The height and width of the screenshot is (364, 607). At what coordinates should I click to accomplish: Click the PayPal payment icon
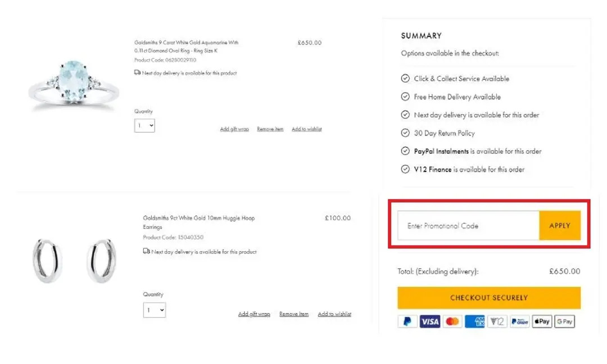tap(407, 322)
